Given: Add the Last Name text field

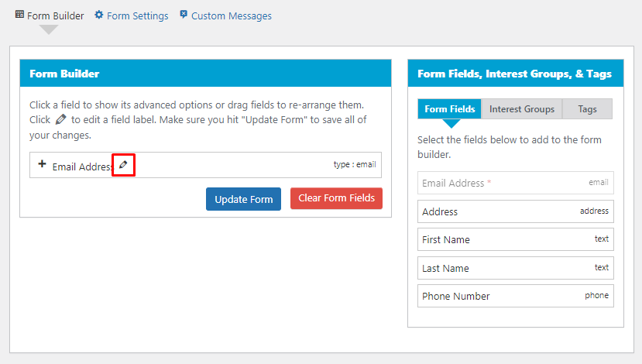Looking at the screenshot, I should tap(516, 268).
